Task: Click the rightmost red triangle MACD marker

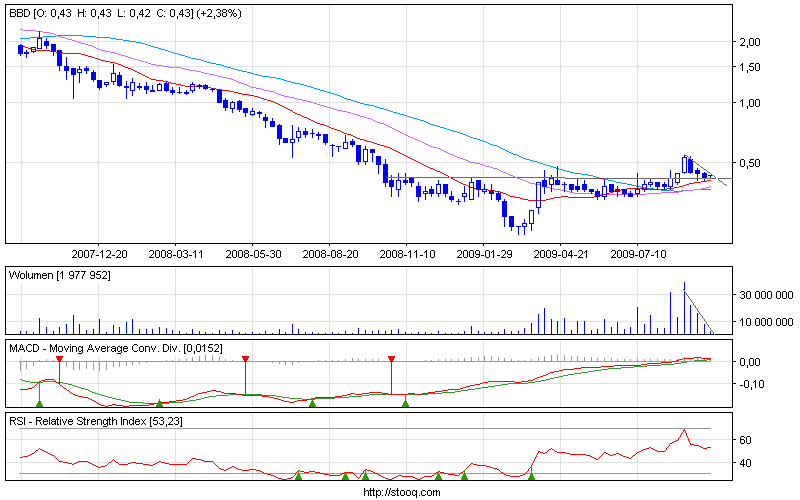Action: (391, 358)
